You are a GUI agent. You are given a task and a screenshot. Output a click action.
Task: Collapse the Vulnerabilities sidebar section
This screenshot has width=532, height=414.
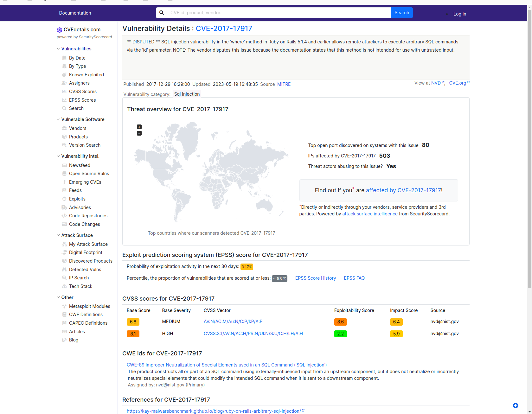[x=58, y=49]
